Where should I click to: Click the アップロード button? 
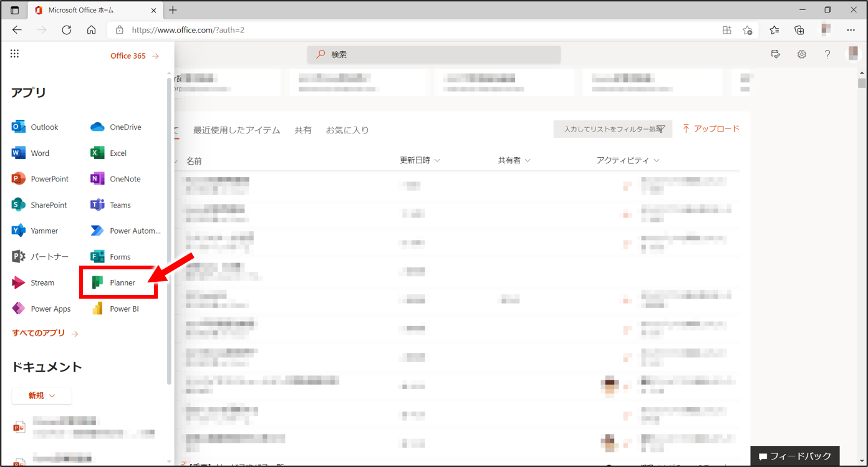coord(711,128)
